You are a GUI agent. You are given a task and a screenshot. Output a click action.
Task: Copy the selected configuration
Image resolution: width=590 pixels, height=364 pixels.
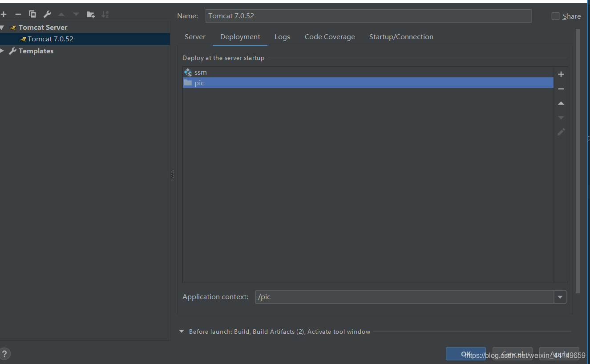32,14
